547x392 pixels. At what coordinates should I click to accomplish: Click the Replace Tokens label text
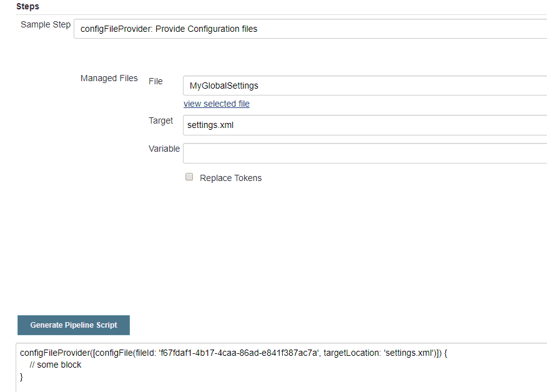[x=230, y=178]
